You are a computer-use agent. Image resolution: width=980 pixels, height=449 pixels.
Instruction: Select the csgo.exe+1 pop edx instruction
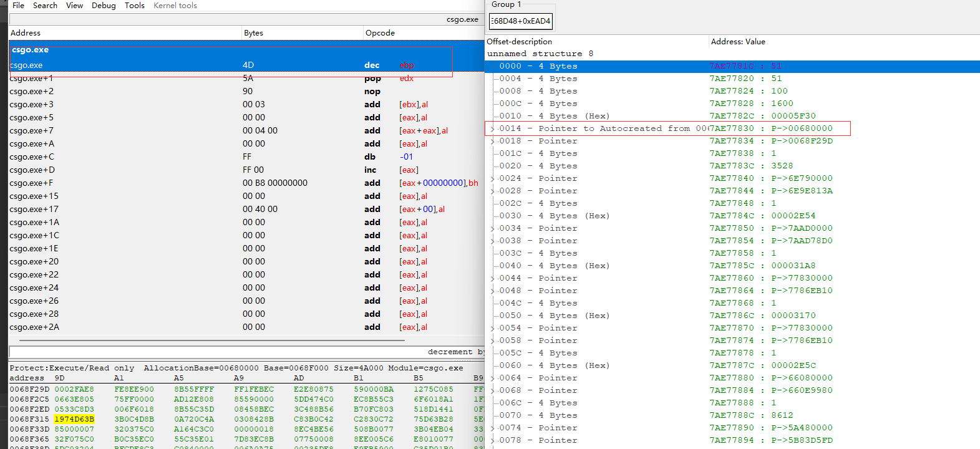[187, 79]
